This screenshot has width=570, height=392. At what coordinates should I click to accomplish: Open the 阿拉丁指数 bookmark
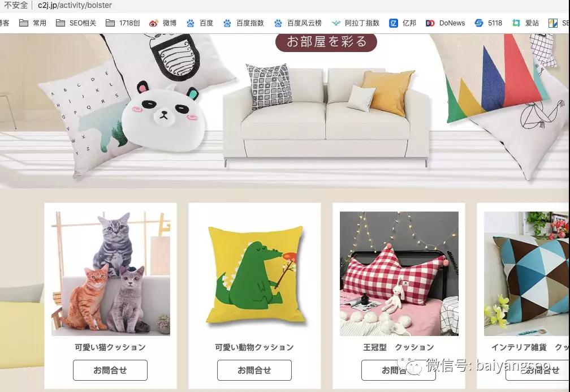coord(356,23)
